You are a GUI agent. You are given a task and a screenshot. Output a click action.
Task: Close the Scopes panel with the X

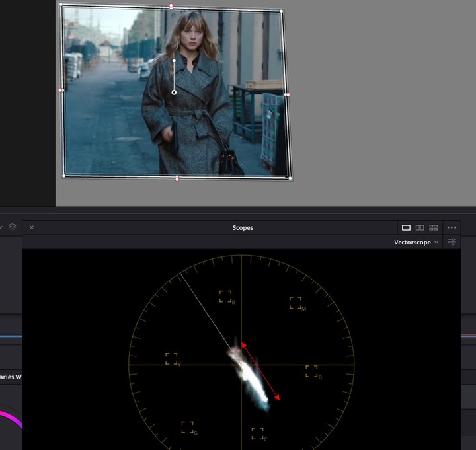32,227
